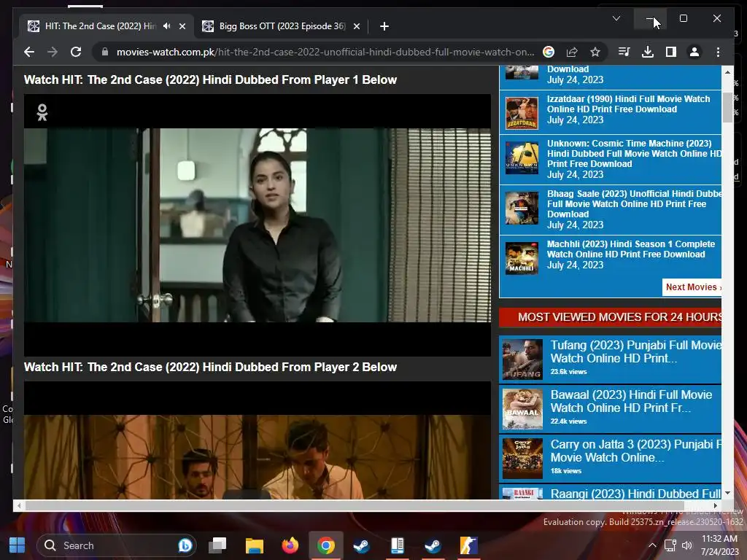Click Carry on Jatta 3 poster thumbnail
747x560 pixels.
click(x=522, y=459)
